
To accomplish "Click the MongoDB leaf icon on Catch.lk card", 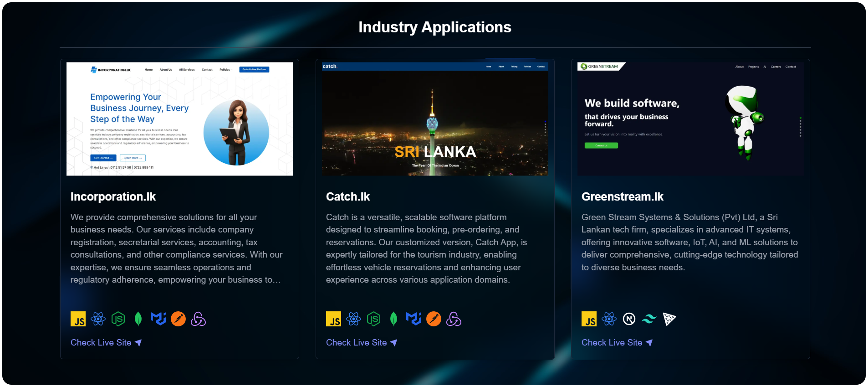I will (x=393, y=319).
